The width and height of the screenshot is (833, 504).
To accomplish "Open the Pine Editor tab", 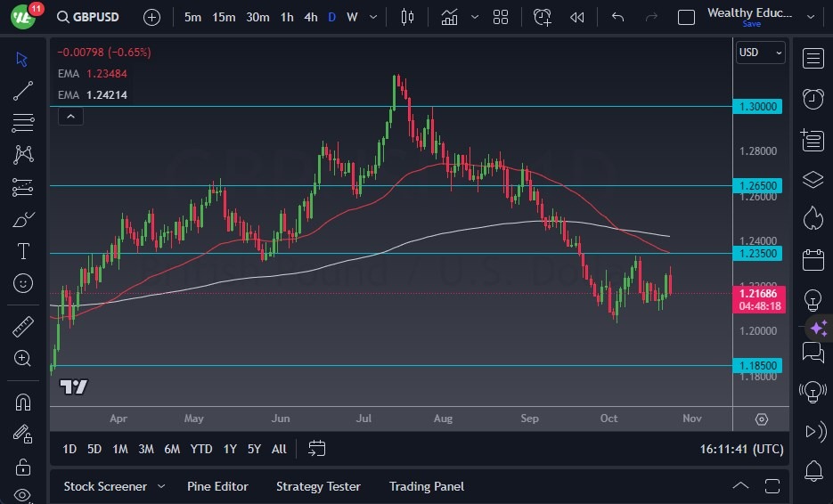I will pyautogui.click(x=217, y=486).
